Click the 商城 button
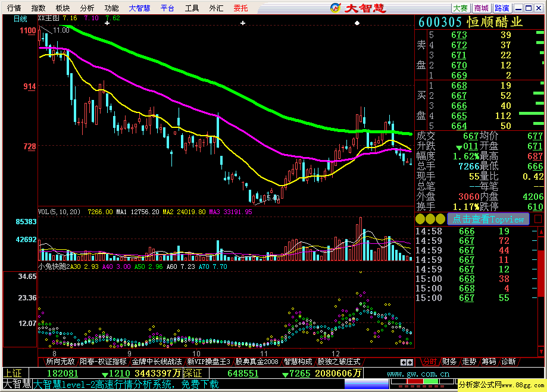Image resolution: width=547 pixels, height=392 pixels. [481, 8]
